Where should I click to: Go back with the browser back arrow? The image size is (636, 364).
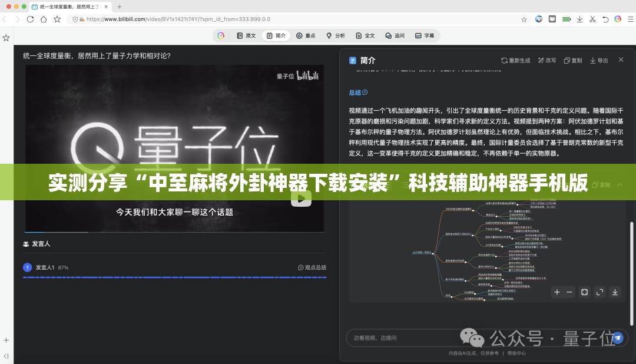5,19
